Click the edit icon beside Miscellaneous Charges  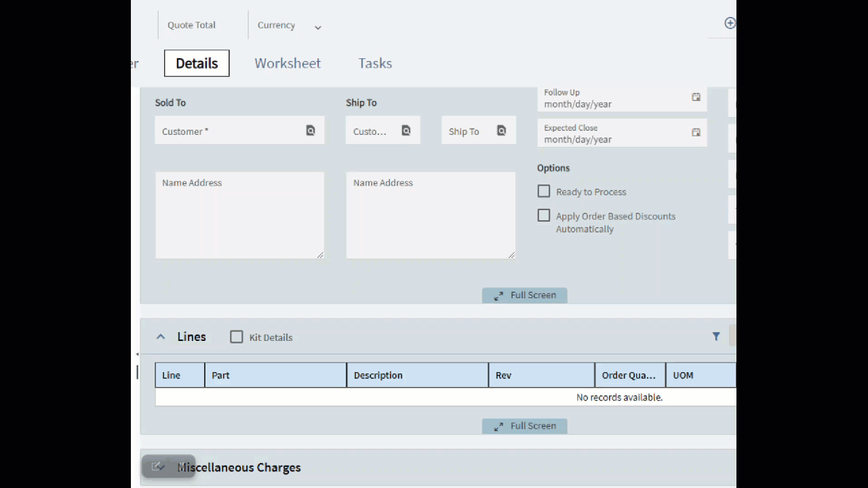157,466
